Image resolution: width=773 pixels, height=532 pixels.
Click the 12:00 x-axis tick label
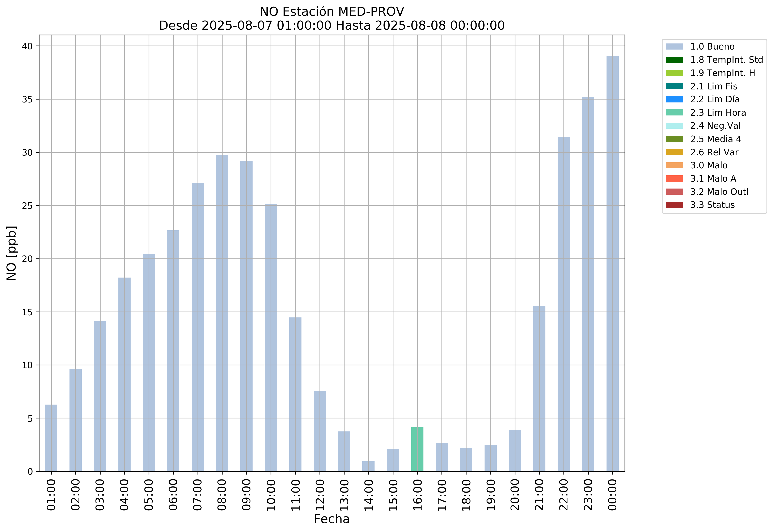319,495
